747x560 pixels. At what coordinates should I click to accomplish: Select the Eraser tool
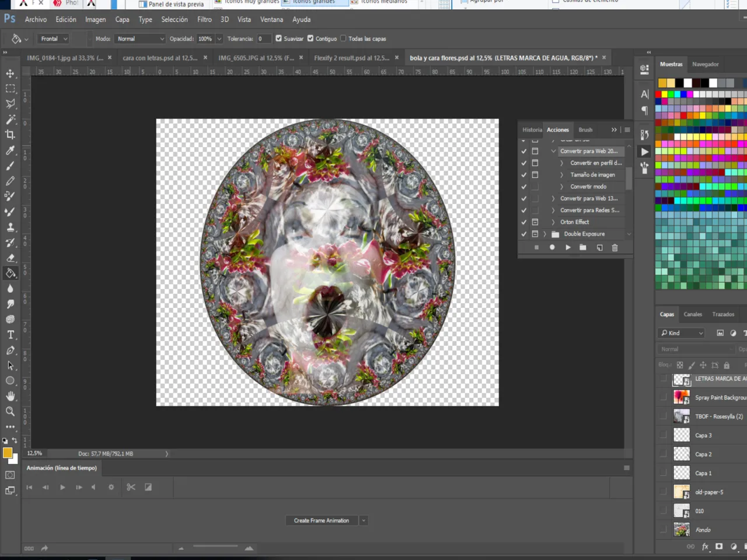pos(11,258)
